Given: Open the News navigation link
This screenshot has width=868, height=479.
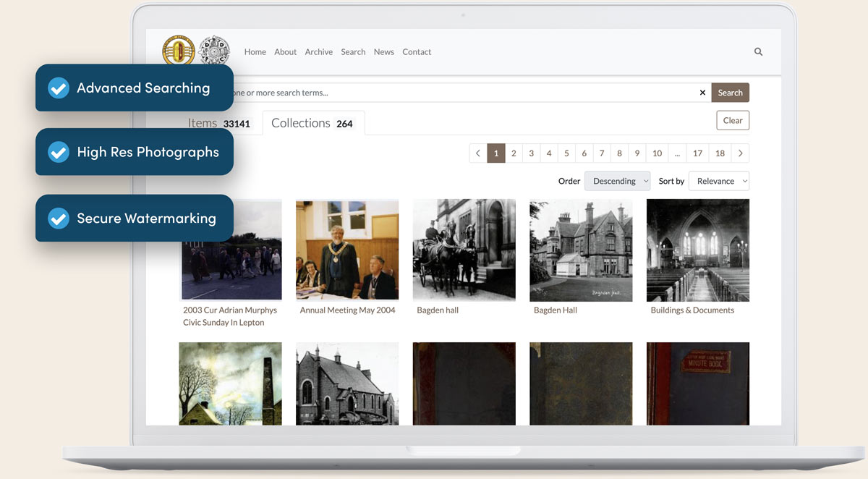Looking at the screenshot, I should pos(383,52).
